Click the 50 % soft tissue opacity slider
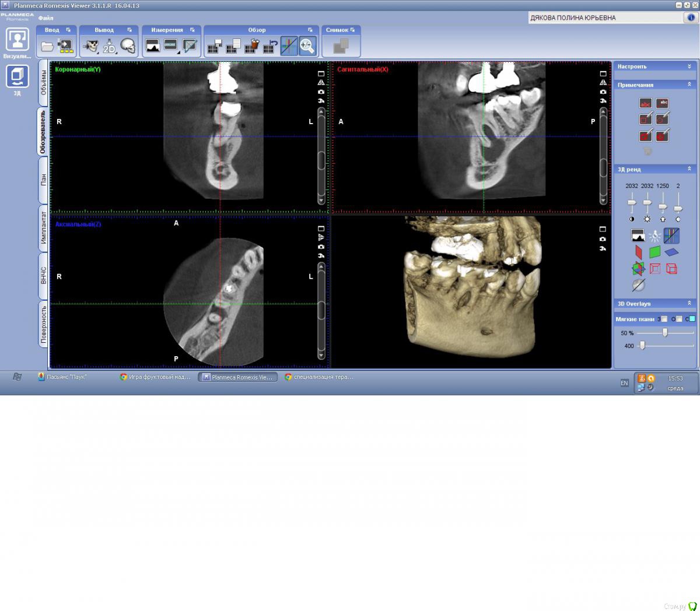 tap(664, 332)
